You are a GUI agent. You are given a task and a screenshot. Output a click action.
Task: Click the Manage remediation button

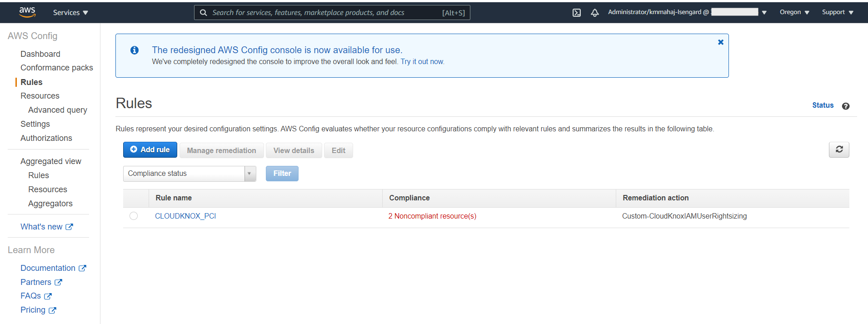click(x=221, y=150)
